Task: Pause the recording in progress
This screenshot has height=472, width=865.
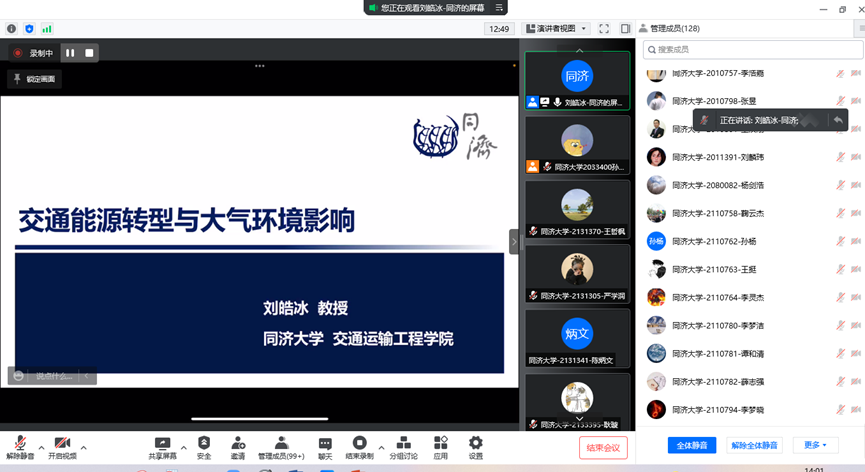Action: (x=70, y=53)
